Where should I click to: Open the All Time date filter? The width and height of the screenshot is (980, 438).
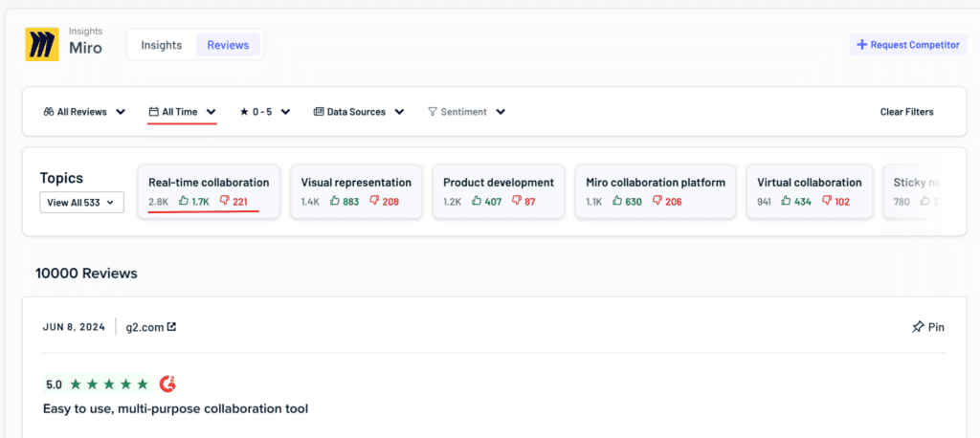click(x=182, y=112)
